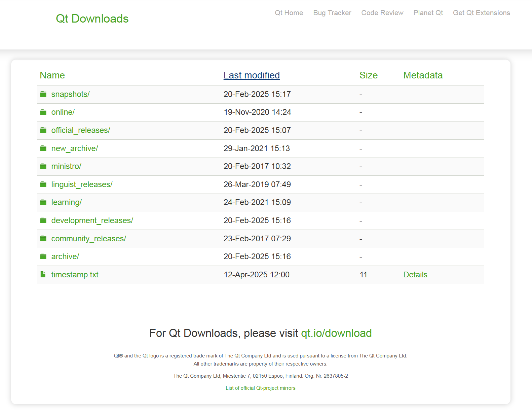Click date 12-Apr-2025 12:00 of timestamp.txt
This screenshot has width=532, height=414.
click(257, 275)
